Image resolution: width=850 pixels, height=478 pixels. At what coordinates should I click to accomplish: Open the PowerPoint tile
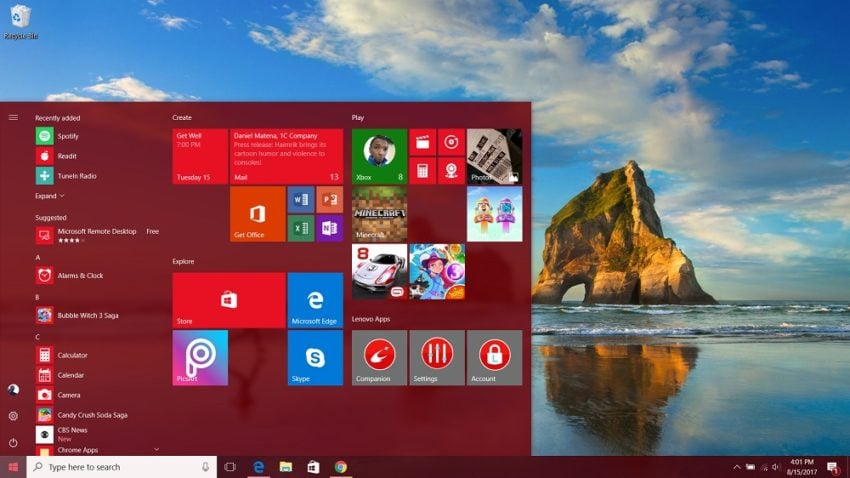point(330,199)
